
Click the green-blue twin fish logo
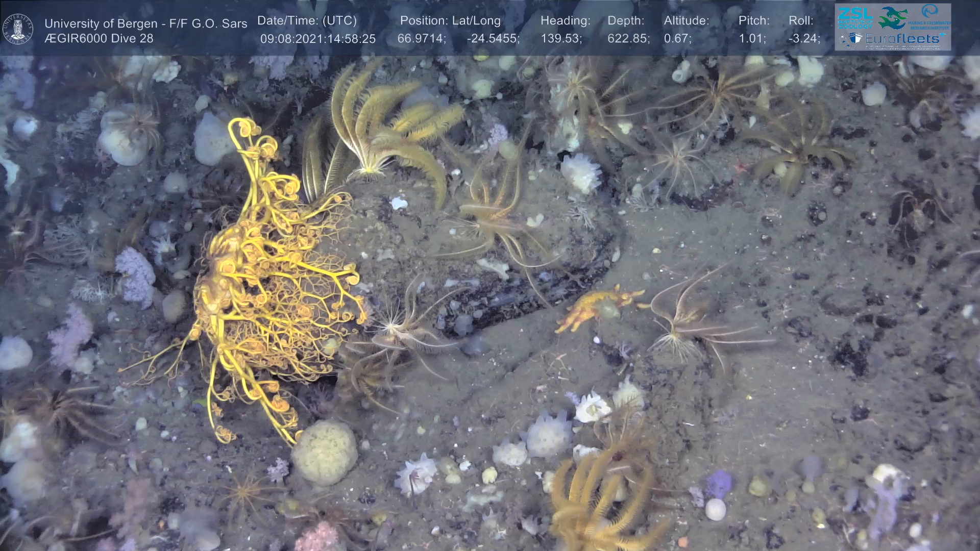[x=892, y=17]
